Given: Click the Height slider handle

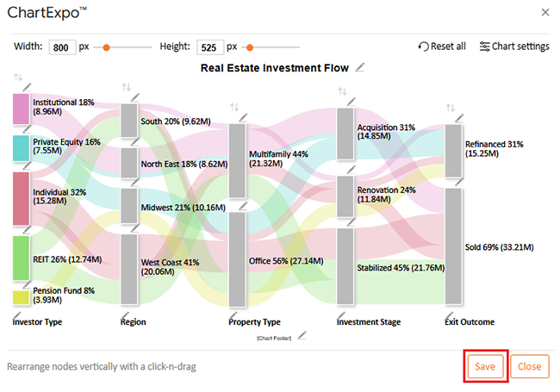Looking at the screenshot, I should [x=250, y=47].
